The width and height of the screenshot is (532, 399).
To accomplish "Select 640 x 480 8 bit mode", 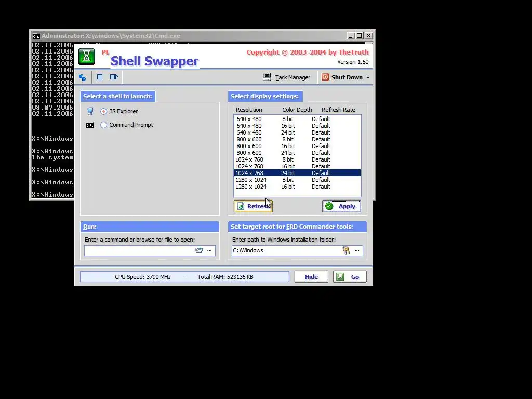I will [x=297, y=119].
